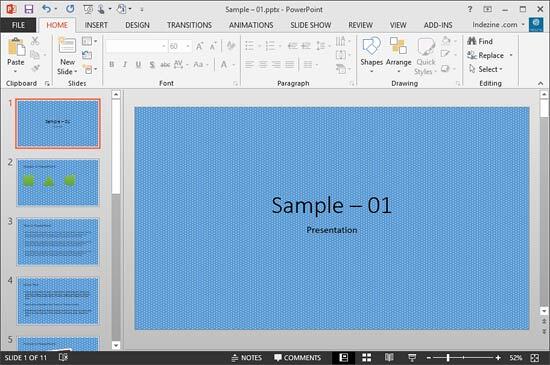550x365 pixels.
Task: Toggle Bold formatting
Action: point(112,65)
